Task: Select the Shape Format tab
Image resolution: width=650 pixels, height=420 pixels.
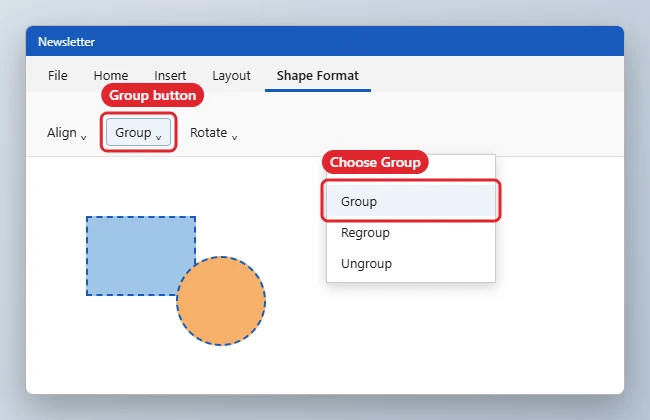Action: point(318,75)
